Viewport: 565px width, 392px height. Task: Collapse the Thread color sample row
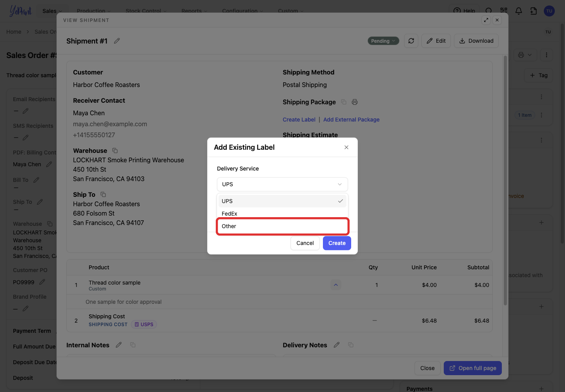click(336, 285)
